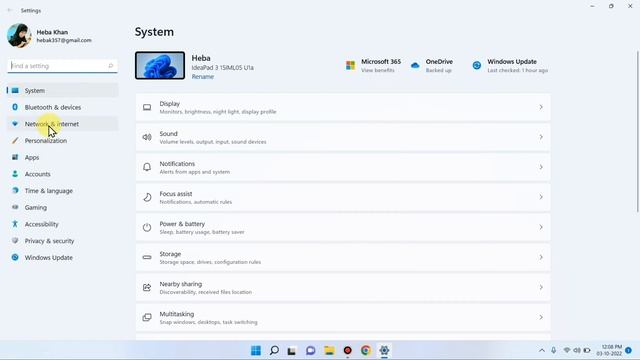This screenshot has height=360, width=640.
Task: Click the Microsoft 365 logo icon
Action: 350,65
